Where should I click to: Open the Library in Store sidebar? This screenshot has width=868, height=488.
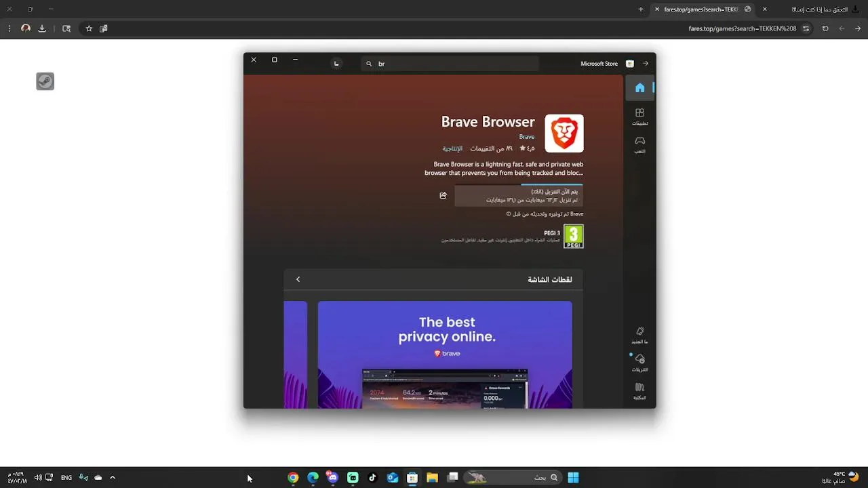639,391
